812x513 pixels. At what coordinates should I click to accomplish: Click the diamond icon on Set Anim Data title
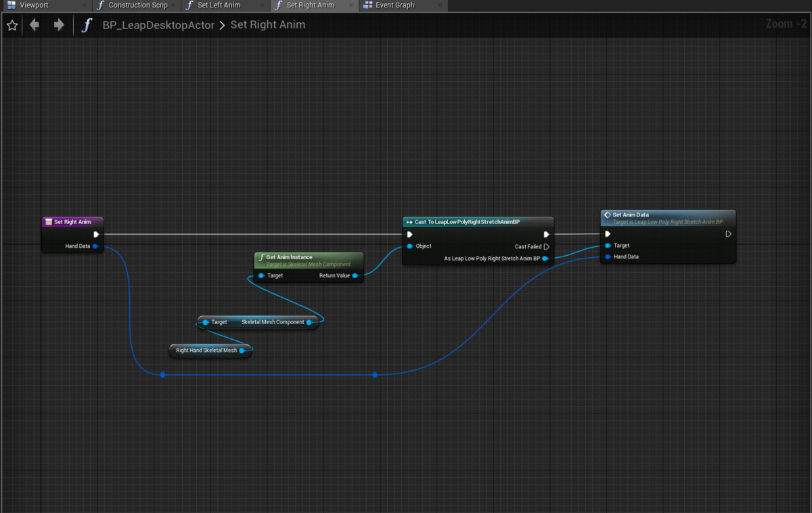click(x=607, y=215)
